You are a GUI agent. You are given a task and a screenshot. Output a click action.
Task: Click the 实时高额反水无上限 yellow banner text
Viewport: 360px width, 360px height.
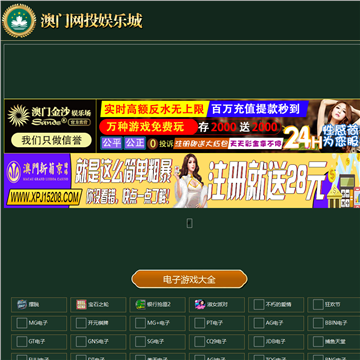click(154, 109)
